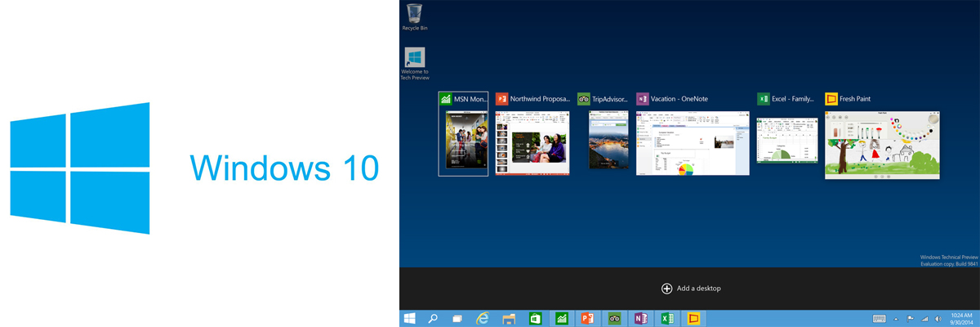This screenshot has height=327, width=980.
Task: Click the plus icon beside Add a desktop
Action: click(x=666, y=288)
